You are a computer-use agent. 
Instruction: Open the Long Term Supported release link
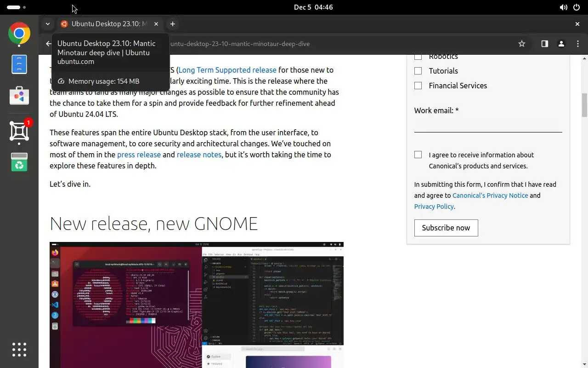click(227, 70)
